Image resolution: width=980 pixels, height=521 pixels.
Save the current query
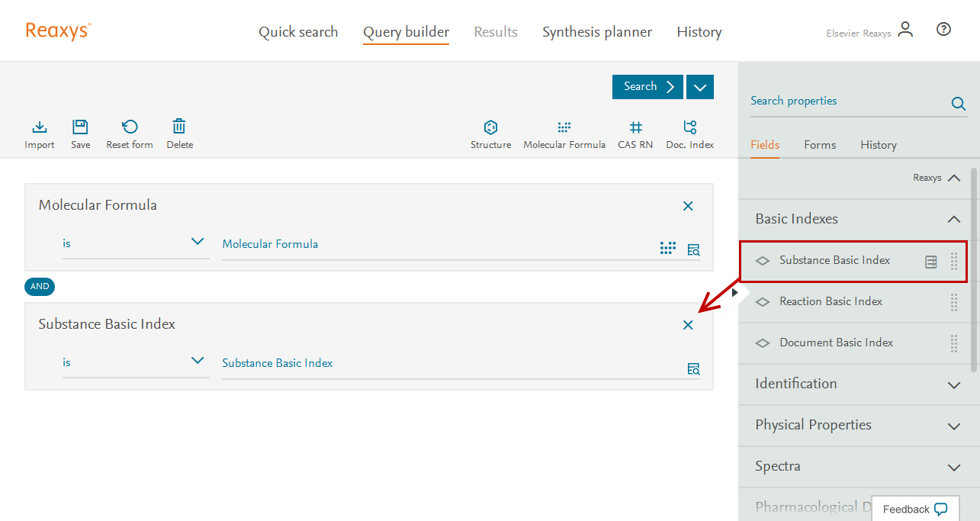pyautogui.click(x=80, y=127)
